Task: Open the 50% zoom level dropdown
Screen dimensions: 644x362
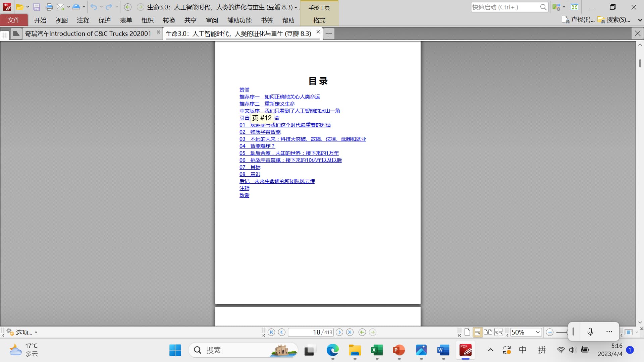Action: [x=538, y=332]
